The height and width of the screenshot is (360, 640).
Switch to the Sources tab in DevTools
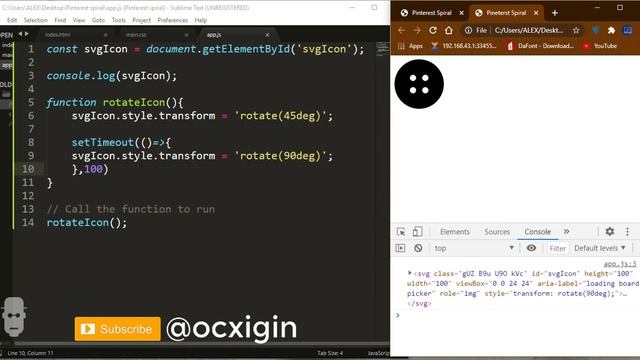[x=497, y=232]
